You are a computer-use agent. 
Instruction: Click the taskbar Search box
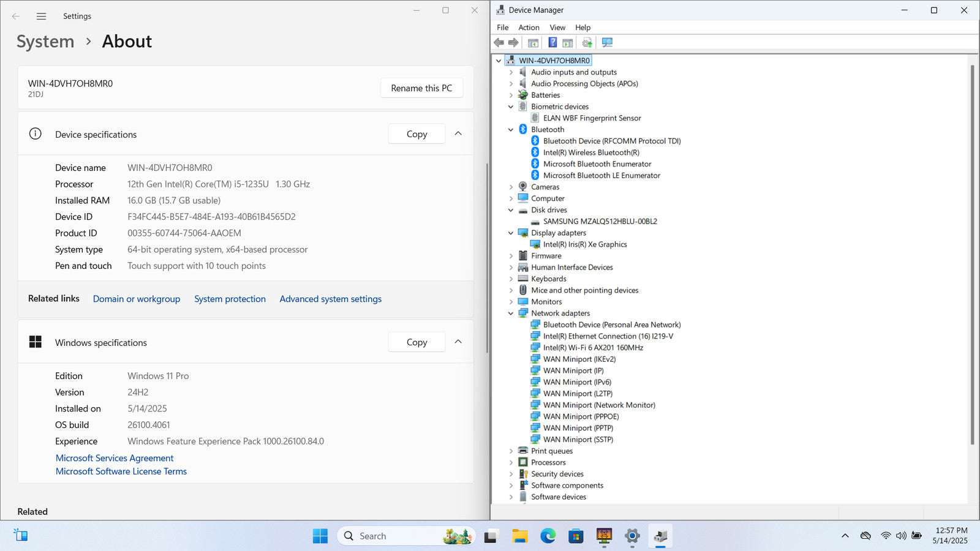[392, 536]
